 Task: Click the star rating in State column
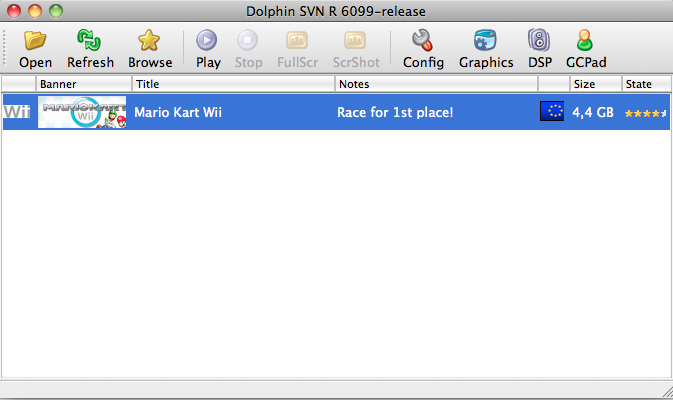[x=645, y=113]
